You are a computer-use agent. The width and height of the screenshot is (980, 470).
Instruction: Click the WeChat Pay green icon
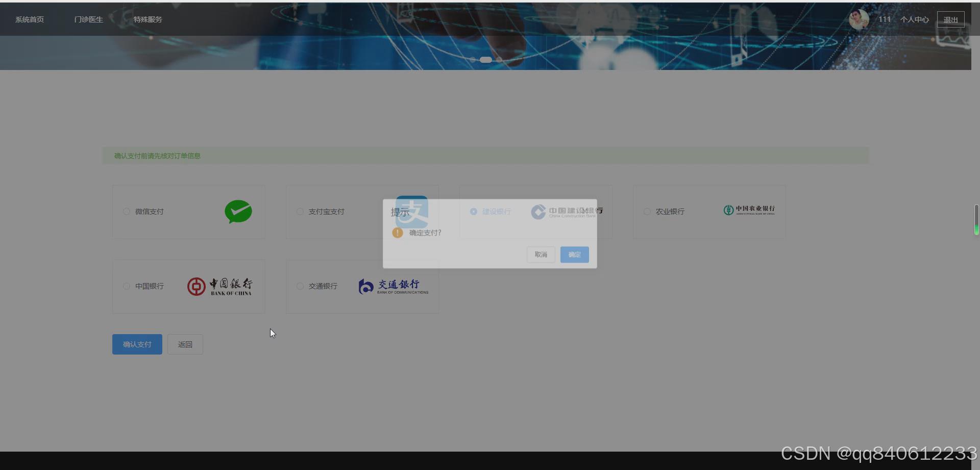pos(238,212)
